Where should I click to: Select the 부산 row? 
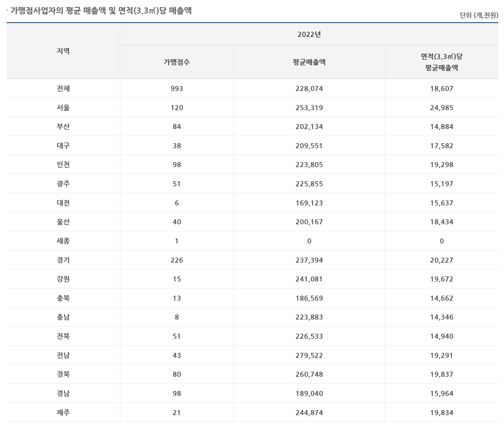(x=63, y=127)
